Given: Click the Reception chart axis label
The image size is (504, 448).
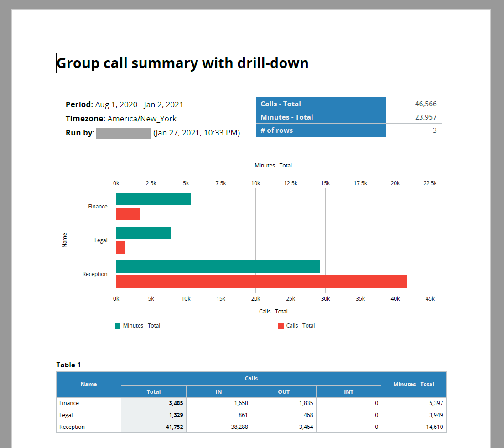Looking at the screenshot, I should [95, 274].
